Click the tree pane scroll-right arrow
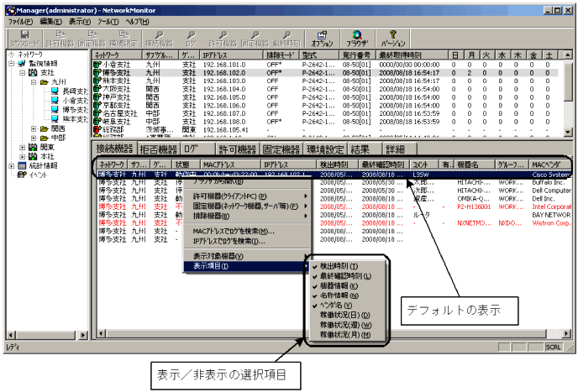 (x=83, y=335)
